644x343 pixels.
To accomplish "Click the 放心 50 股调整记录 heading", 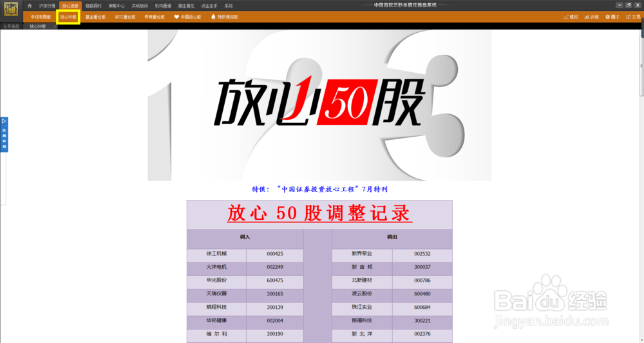I will [319, 213].
